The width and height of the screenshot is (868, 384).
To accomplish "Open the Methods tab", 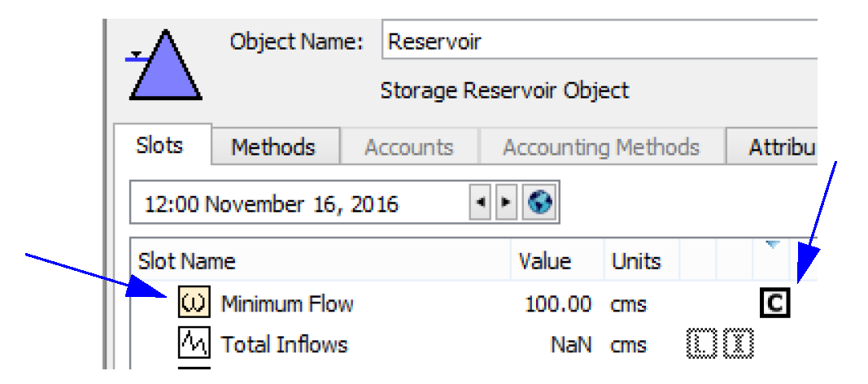I will [x=273, y=147].
